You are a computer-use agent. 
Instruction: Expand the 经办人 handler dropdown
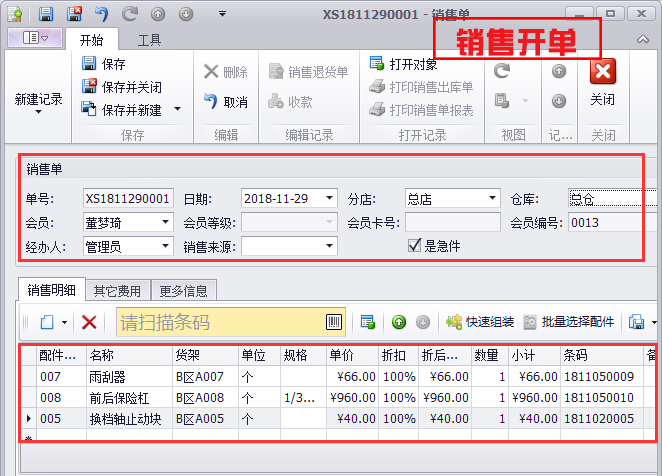point(166,246)
